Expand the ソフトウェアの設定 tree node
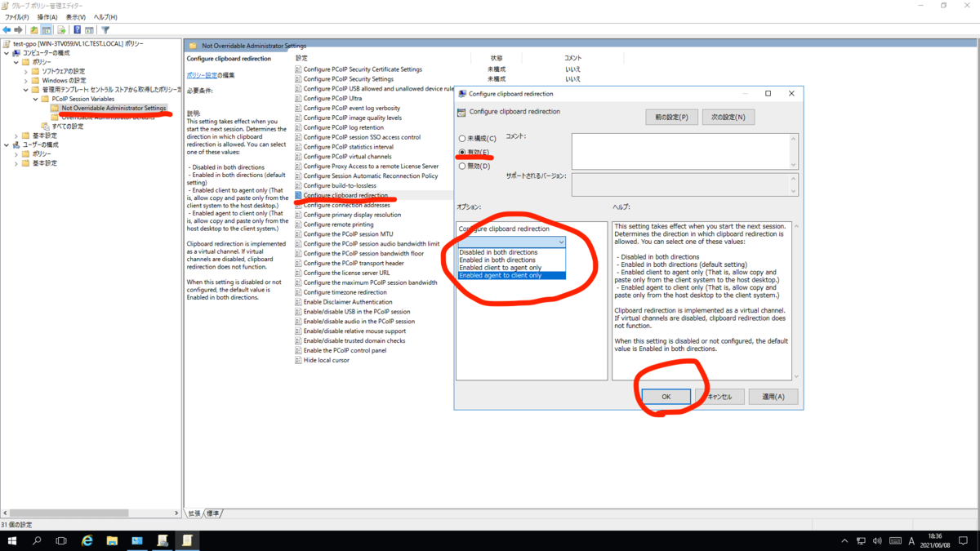Image resolution: width=980 pixels, height=551 pixels. [26, 72]
